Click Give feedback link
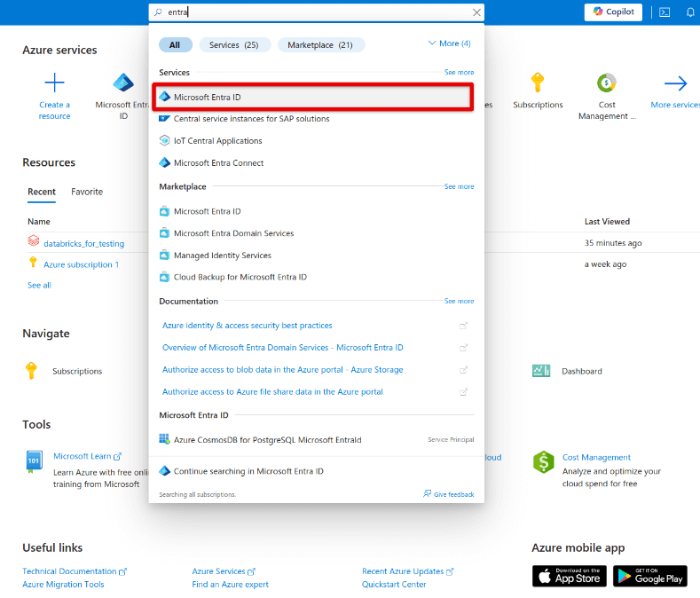Image resolution: width=700 pixels, height=598 pixels. [449, 494]
